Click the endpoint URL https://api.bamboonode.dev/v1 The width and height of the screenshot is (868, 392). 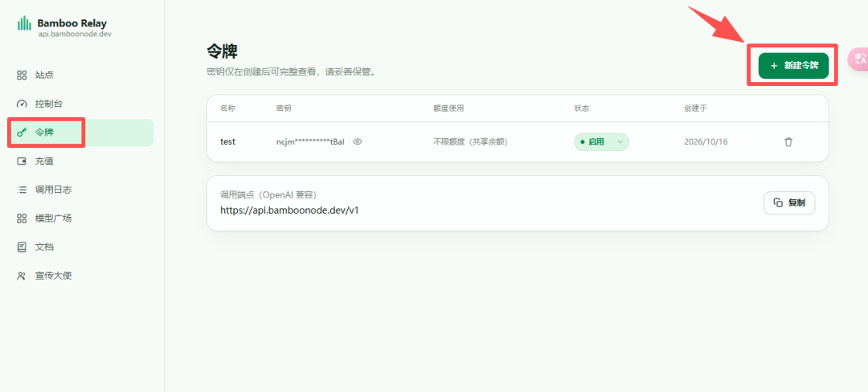(289, 210)
